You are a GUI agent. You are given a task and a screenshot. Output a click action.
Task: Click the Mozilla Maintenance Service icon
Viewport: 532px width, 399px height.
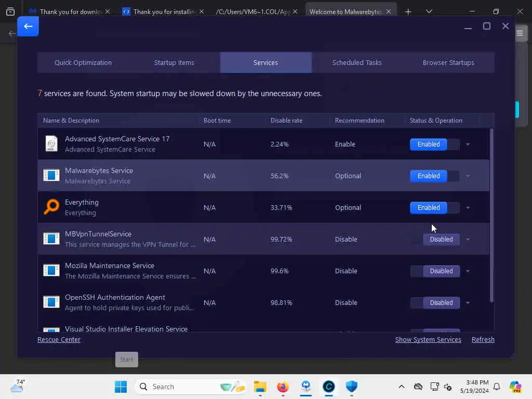51,270
